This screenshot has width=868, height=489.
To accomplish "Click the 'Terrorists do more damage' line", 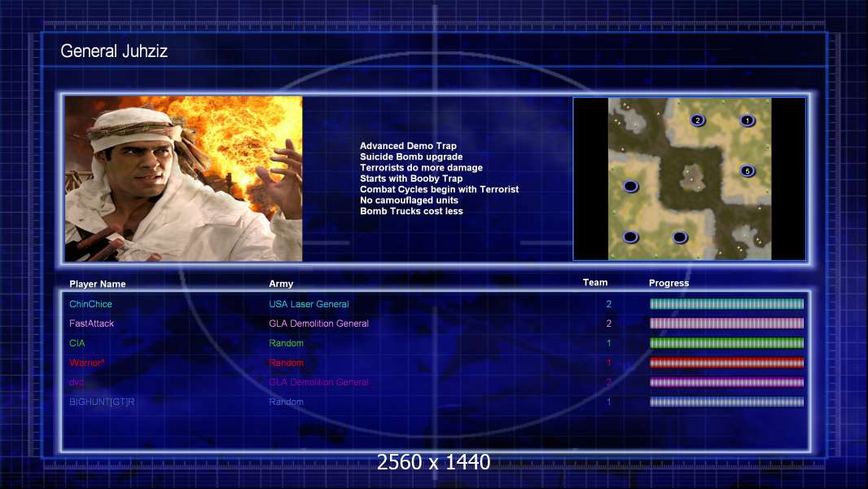I will pos(421,167).
